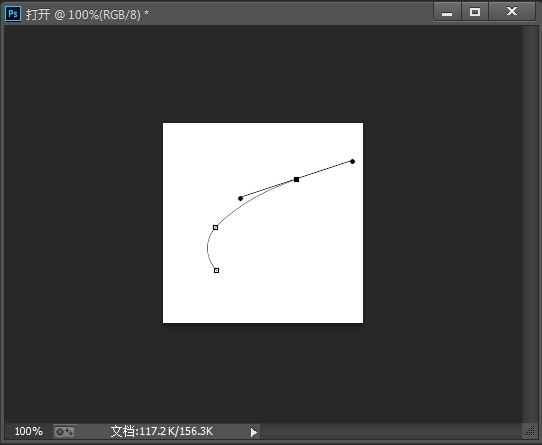
Task: Click the document title text in the title bar
Action: click(x=87, y=15)
